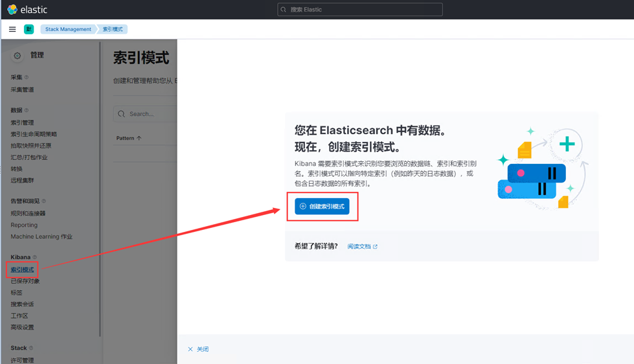Click the external link icon beside 阅读文档
The width and height of the screenshot is (634, 364).
(375, 246)
